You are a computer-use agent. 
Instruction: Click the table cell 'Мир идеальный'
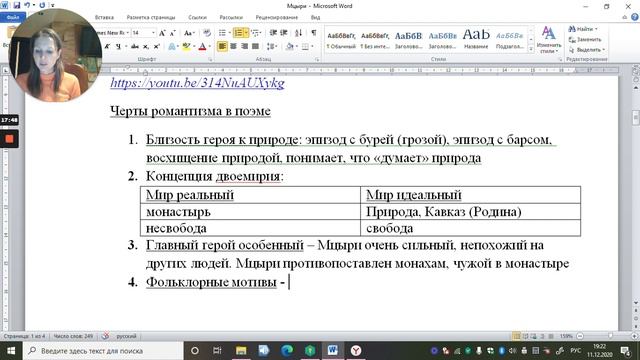click(x=470, y=195)
